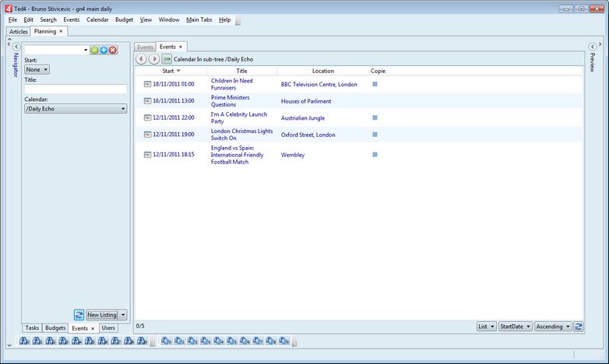Open the List view mode dropdown
This screenshot has height=364, width=609.
pos(486,327)
